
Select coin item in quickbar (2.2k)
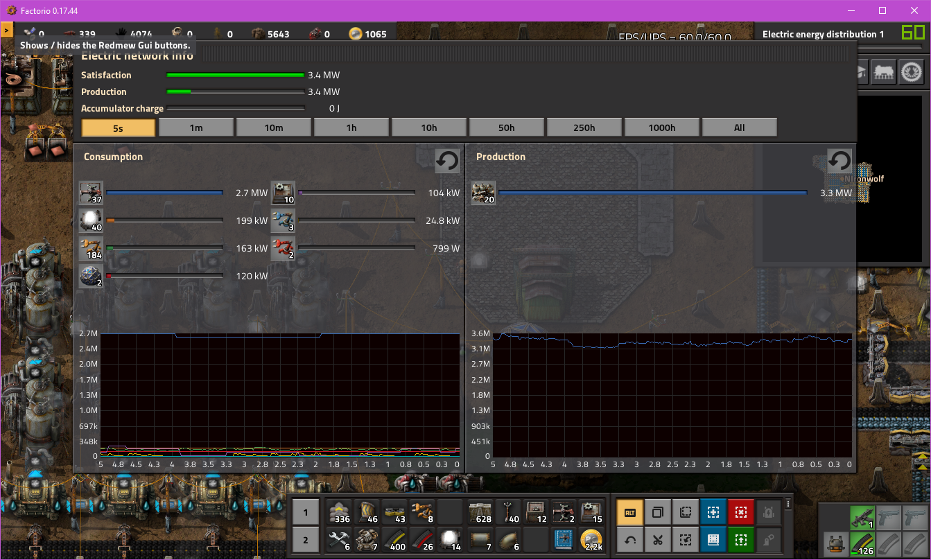tap(591, 539)
